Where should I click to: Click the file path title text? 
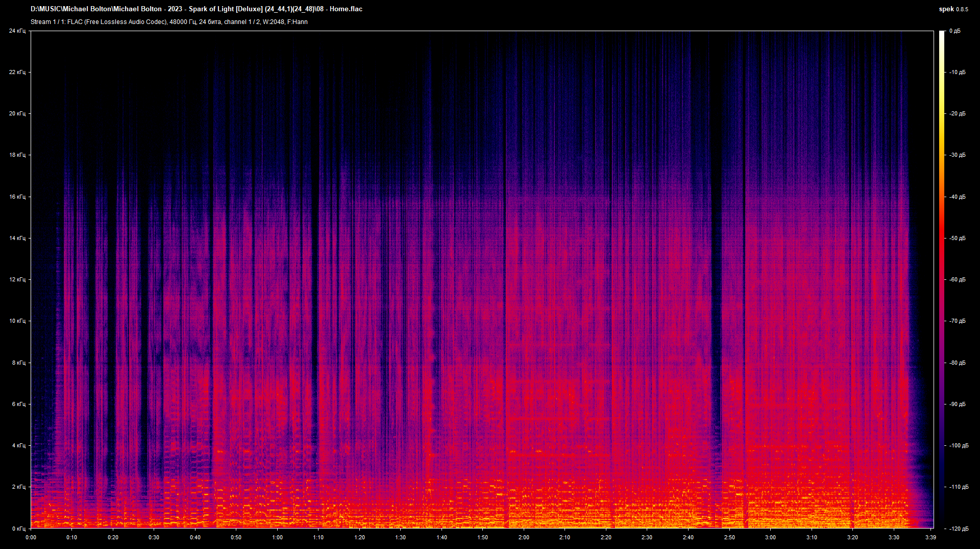pos(197,9)
